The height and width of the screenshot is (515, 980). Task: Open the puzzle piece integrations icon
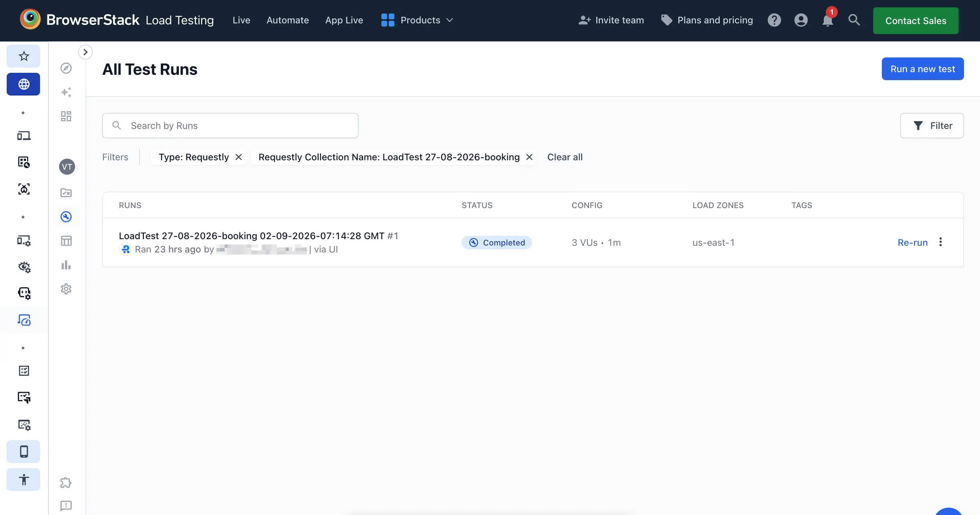[66, 483]
